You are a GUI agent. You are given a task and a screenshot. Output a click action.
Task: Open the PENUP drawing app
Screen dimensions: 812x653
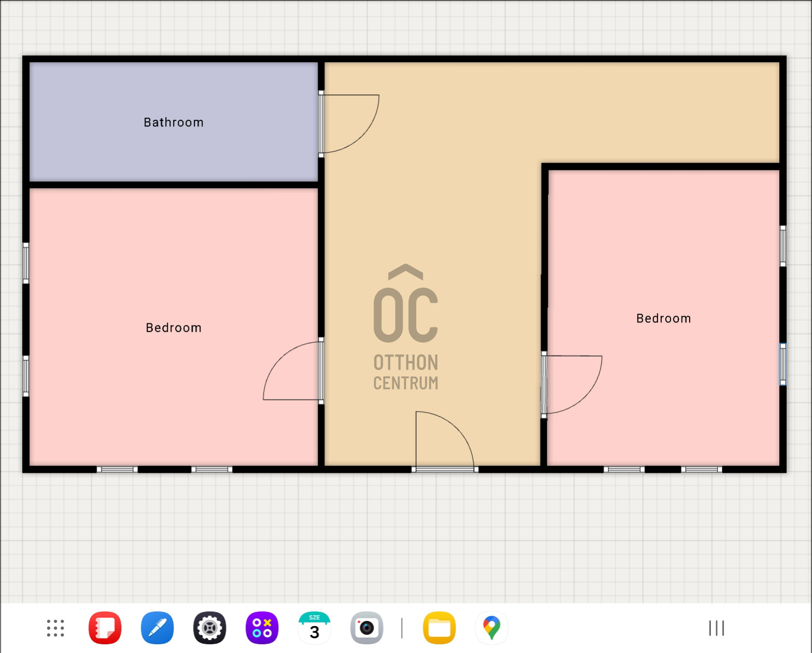[x=158, y=628]
